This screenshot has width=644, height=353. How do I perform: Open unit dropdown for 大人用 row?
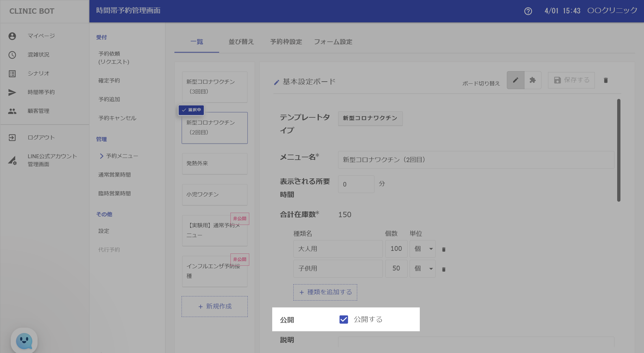[x=422, y=249]
